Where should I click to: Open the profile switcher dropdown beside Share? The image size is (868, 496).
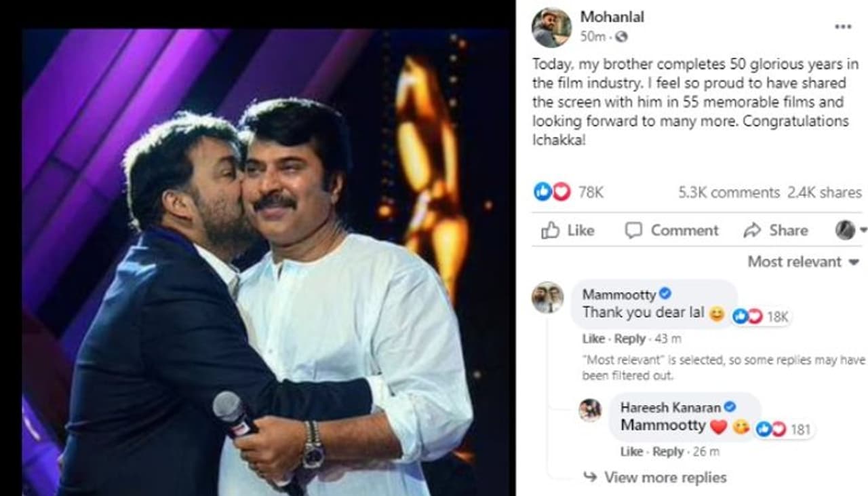850,231
